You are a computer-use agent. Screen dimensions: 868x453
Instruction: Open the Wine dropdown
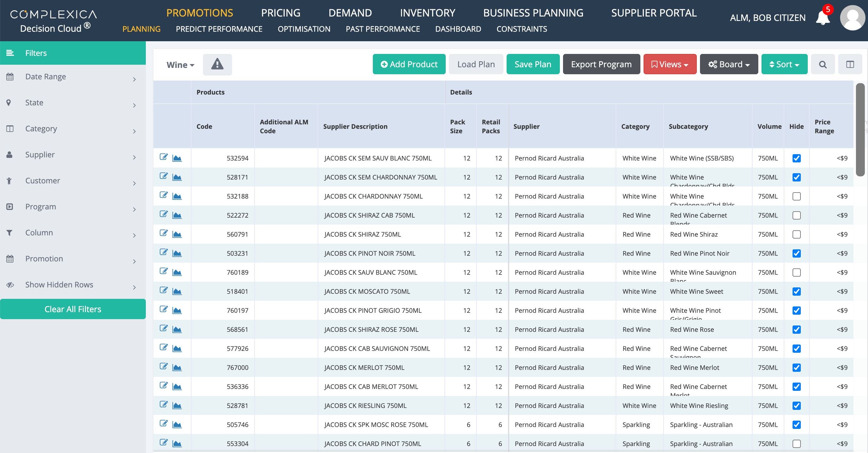tap(180, 65)
